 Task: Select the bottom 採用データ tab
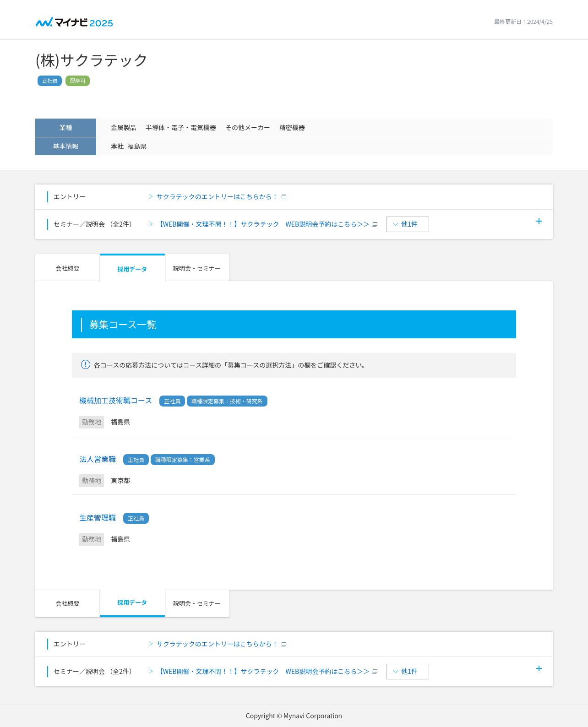pos(132,603)
